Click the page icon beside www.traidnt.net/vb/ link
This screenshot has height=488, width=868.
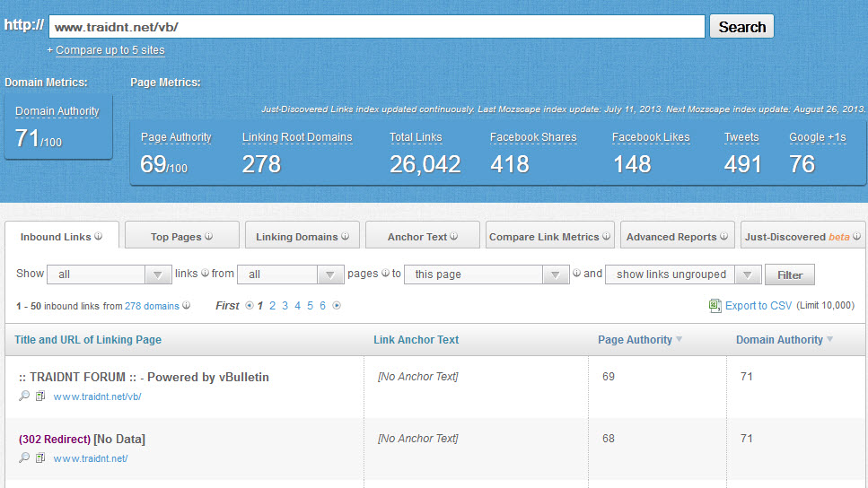pos(39,396)
